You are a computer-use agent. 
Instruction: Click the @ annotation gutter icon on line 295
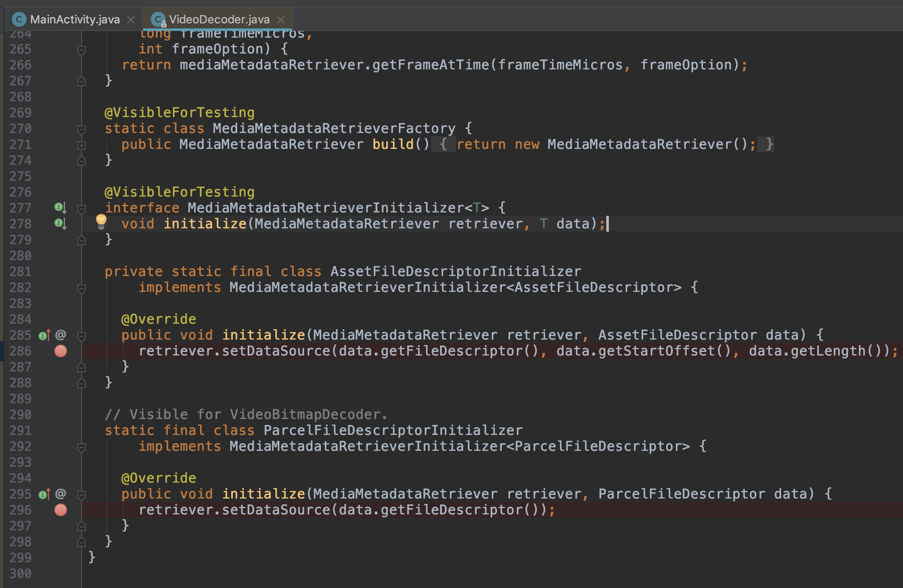pyautogui.click(x=61, y=493)
